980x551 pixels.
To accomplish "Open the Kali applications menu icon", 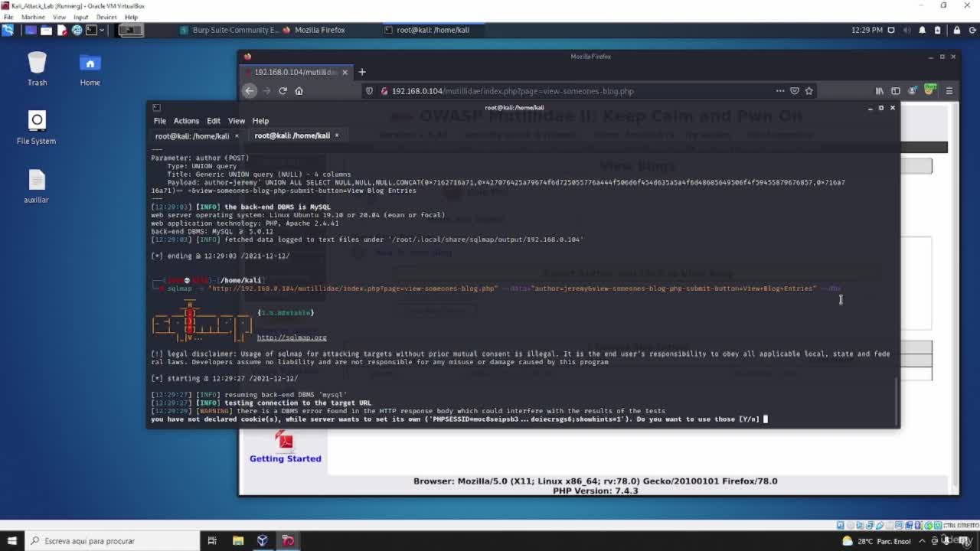I will point(8,31).
